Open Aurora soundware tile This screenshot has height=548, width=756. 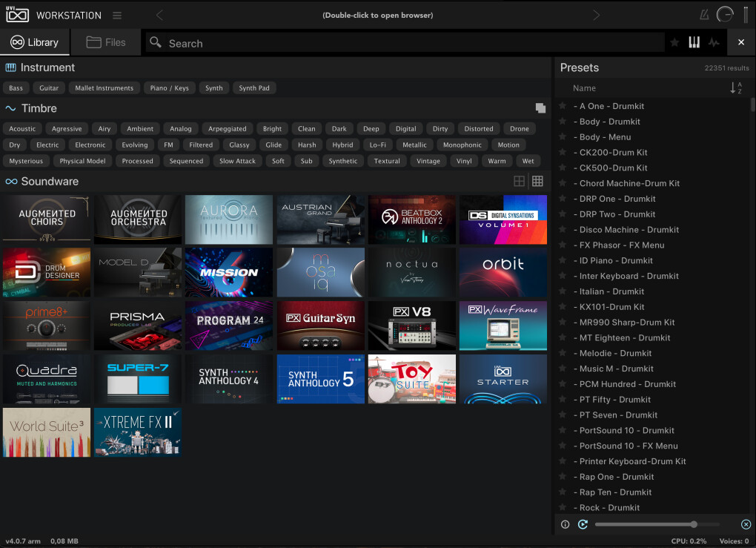(229, 219)
